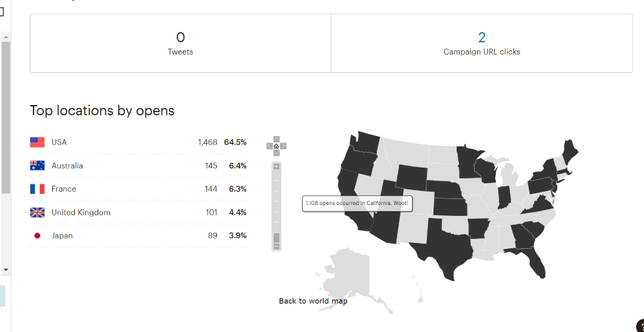This screenshot has height=332, width=644.
Task: Click the map home reset icon
Action: coord(276,146)
